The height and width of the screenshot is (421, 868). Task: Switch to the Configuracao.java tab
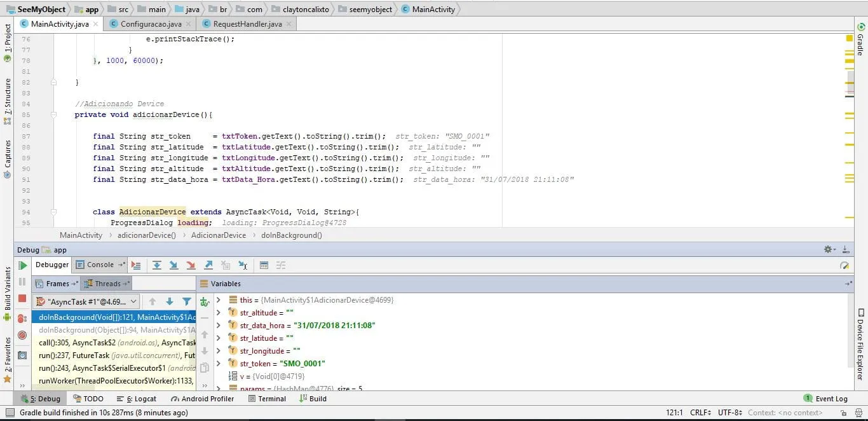pyautogui.click(x=151, y=24)
